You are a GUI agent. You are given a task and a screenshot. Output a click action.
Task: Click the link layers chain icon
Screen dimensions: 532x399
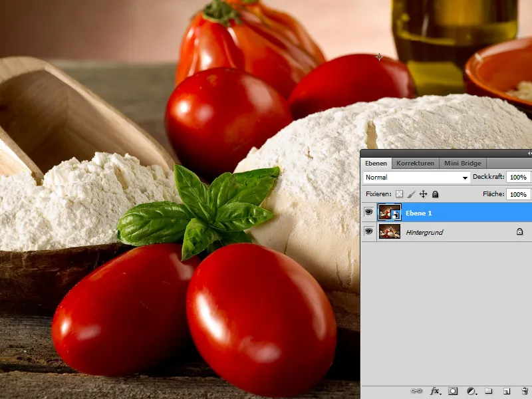pyautogui.click(x=416, y=391)
